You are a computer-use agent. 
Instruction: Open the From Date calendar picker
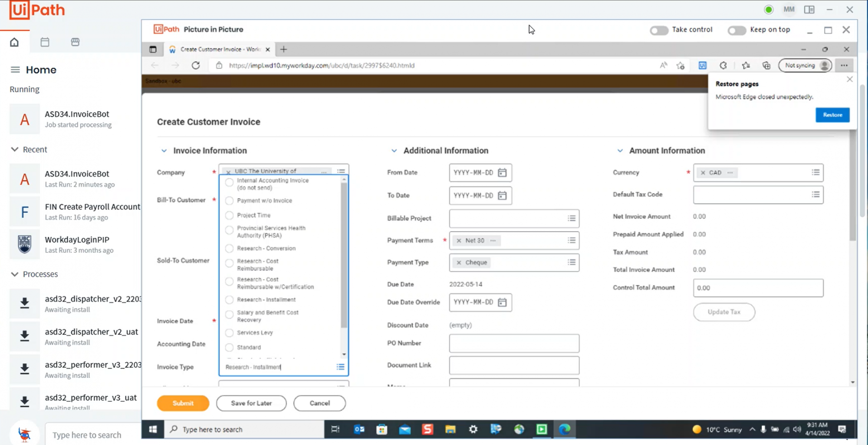(x=502, y=173)
